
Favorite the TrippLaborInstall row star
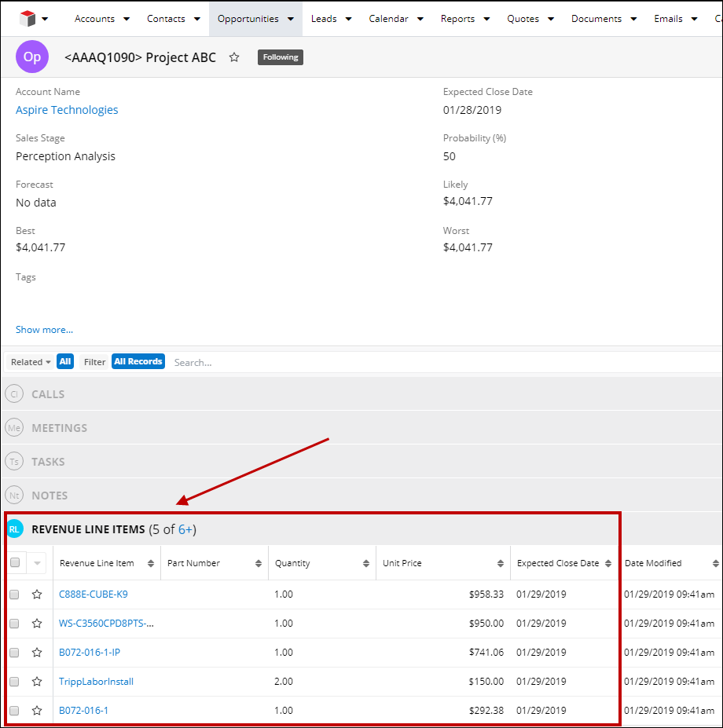[x=37, y=682]
